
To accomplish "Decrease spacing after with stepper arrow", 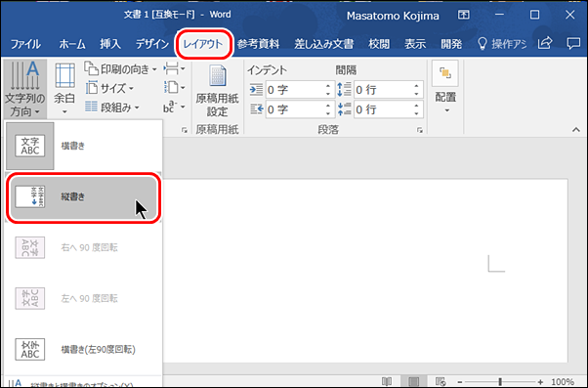I will coord(417,113).
